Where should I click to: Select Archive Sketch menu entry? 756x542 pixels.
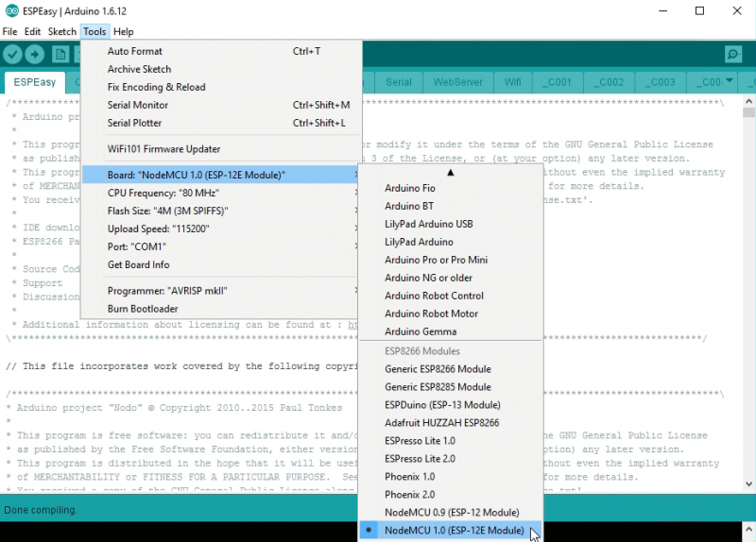[222, 69]
